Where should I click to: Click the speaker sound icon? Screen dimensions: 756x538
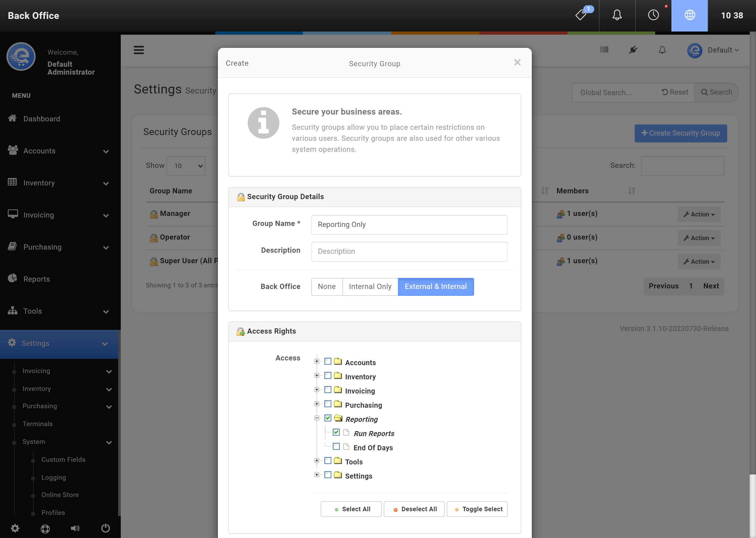click(75, 528)
